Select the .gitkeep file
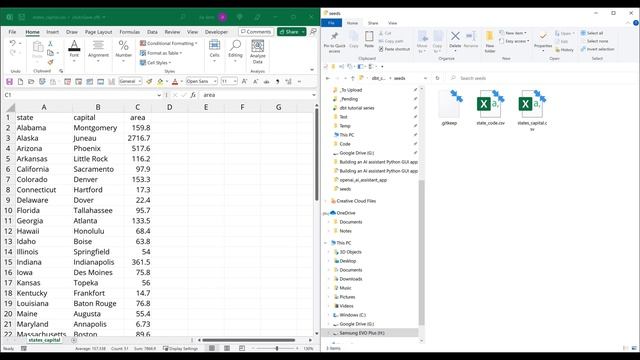Viewport: 640px width, 360px height. pos(449,108)
